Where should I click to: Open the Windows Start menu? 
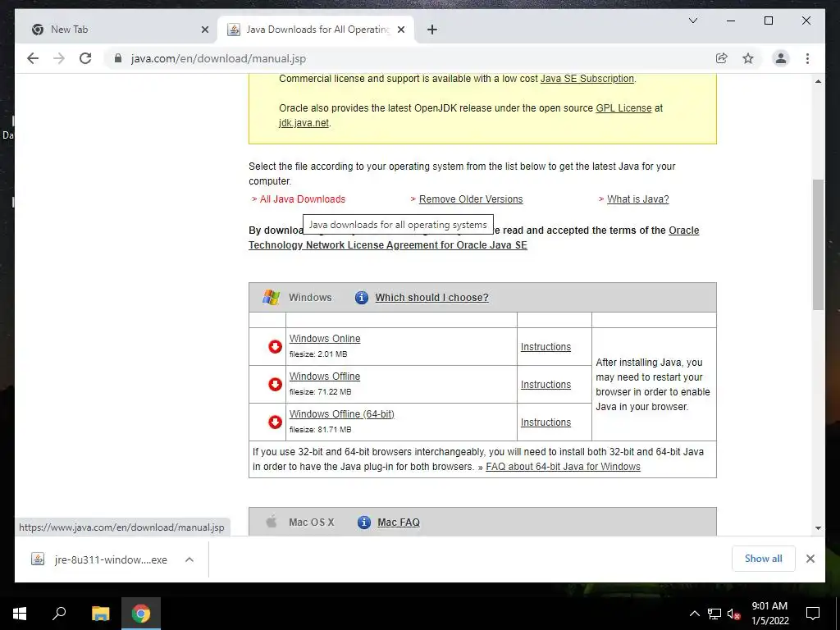20,614
